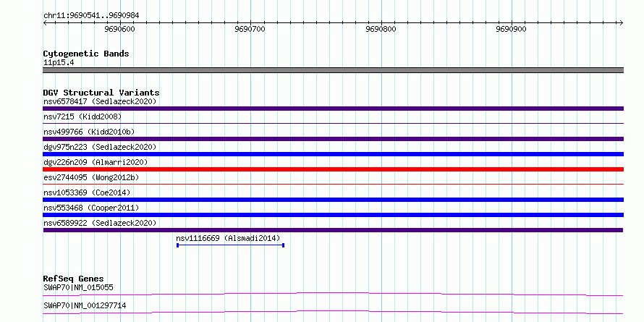Viewport: 644px width, 322px height.
Task: Click the right arrow of the ruler
Action: 621,22
